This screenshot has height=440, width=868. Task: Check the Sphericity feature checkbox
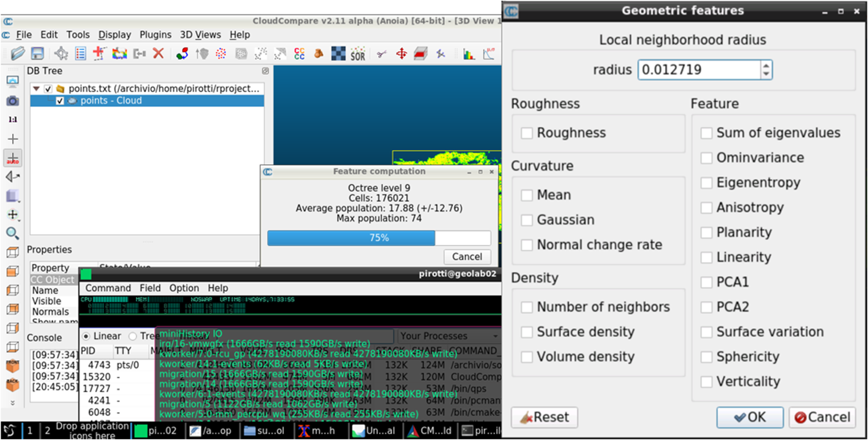706,357
